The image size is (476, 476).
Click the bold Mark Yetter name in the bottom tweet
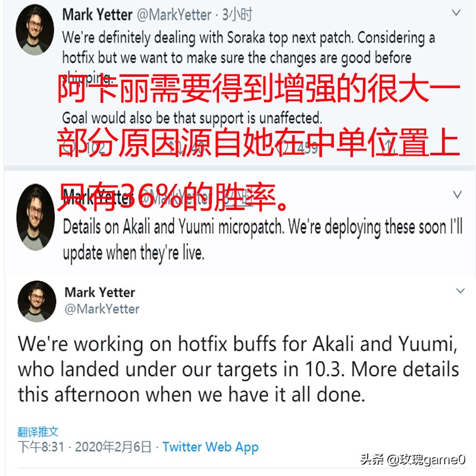pos(100,292)
